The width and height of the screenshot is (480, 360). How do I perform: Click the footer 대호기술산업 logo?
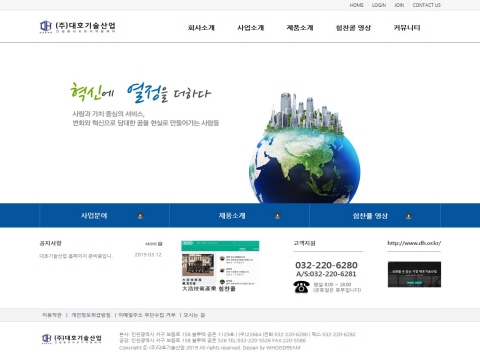72,339
